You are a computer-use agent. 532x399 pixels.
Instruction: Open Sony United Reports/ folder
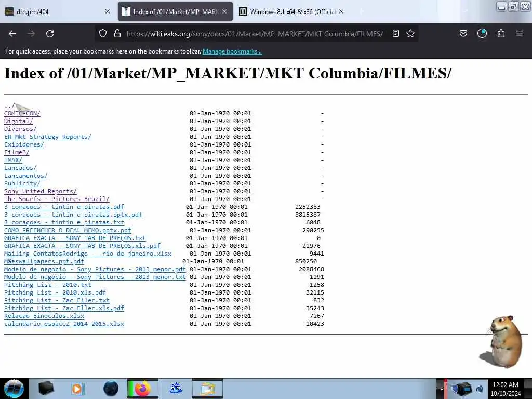(41, 191)
